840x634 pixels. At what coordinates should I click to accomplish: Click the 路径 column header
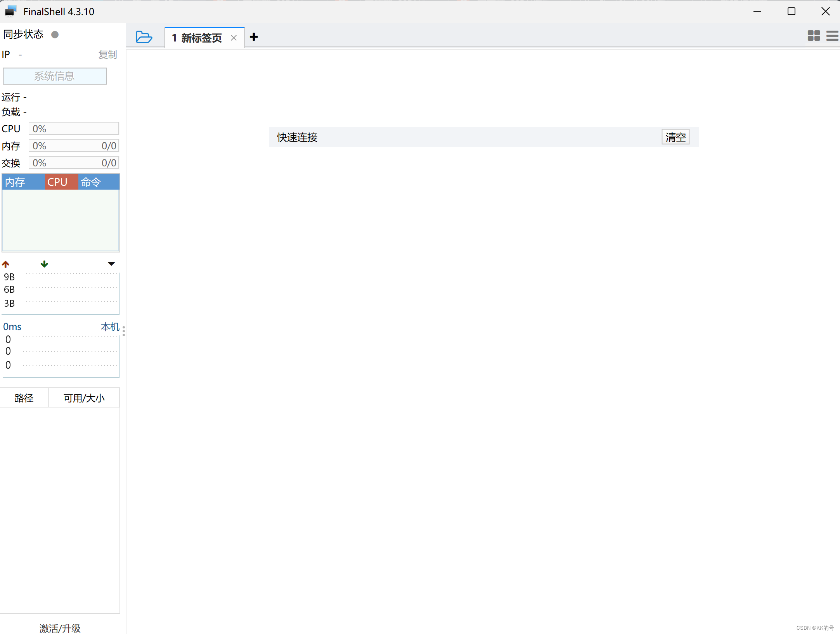click(24, 398)
